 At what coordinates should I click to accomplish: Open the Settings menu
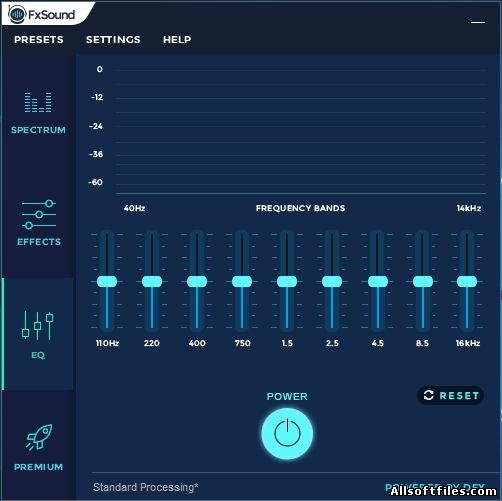point(113,40)
